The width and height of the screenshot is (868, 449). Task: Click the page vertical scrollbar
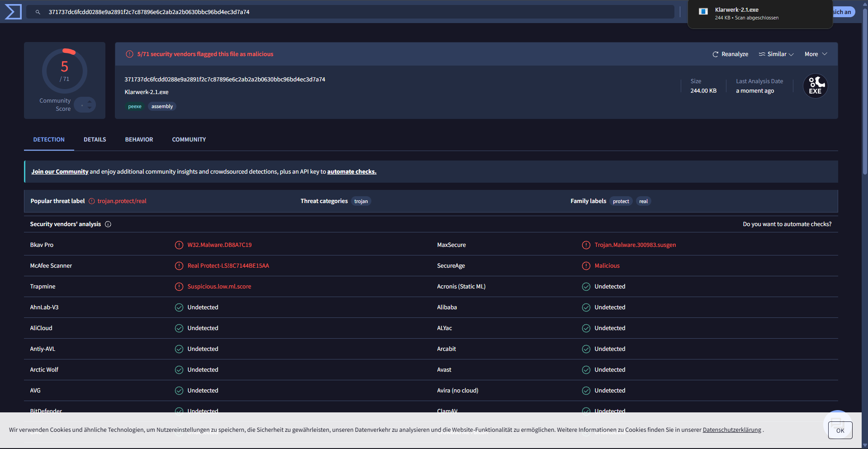point(865,90)
